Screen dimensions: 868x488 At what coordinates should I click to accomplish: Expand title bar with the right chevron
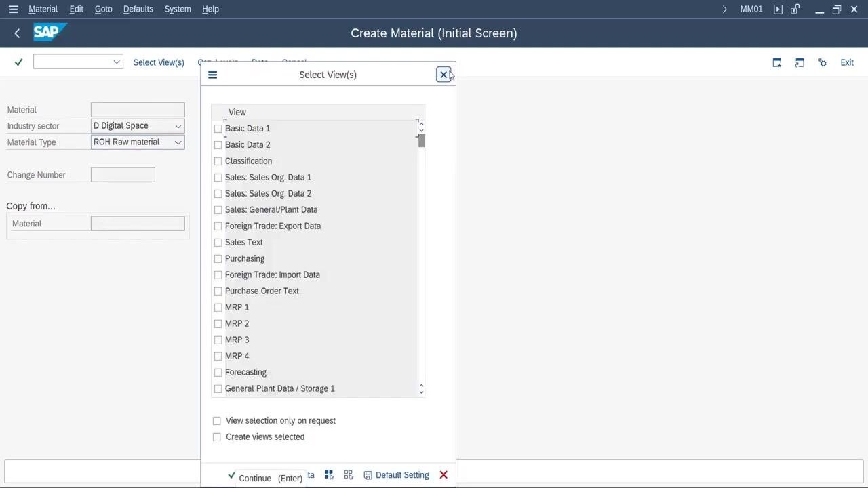tap(724, 9)
